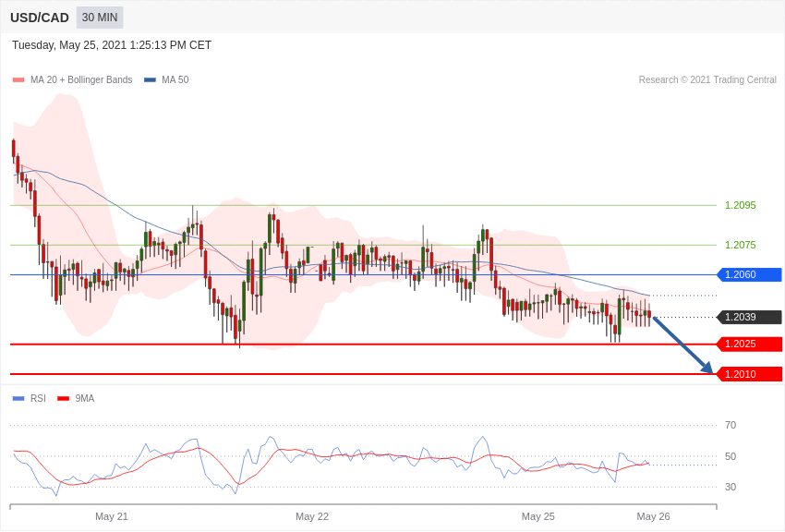
Task: Click the green 1.2075 resistance label
Action: (x=741, y=245)
